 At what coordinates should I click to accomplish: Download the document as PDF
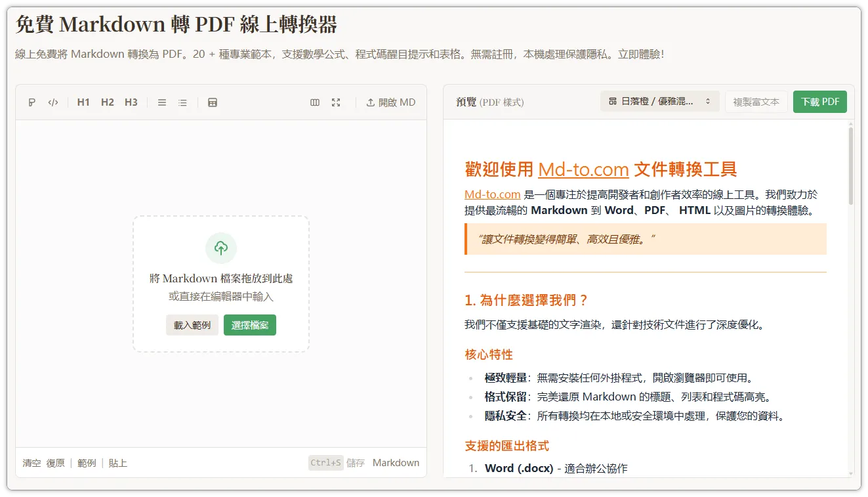tap(819, 101)
